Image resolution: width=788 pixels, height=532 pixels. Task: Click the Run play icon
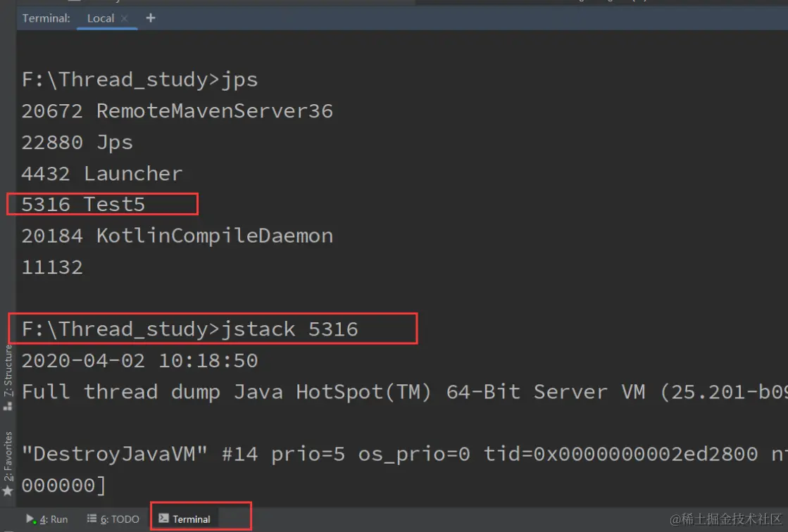[30, 519]
